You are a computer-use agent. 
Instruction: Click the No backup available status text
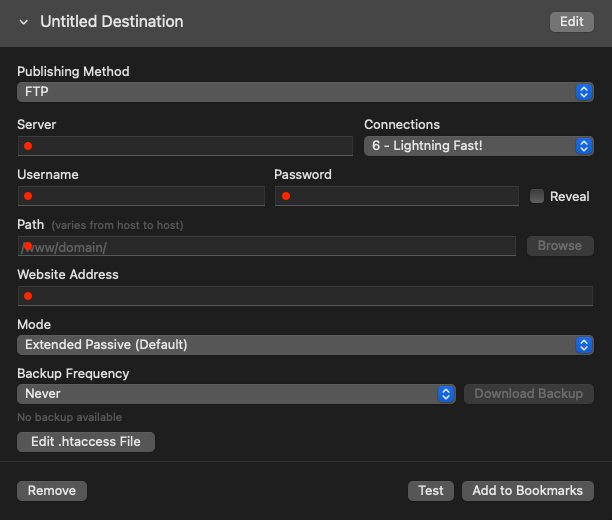[x=69, y=417]
